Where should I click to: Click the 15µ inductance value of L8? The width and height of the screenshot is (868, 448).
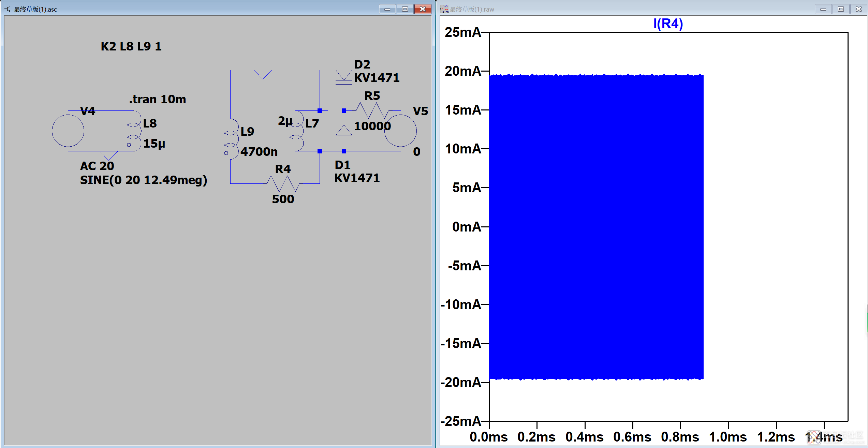click(154, 144)
